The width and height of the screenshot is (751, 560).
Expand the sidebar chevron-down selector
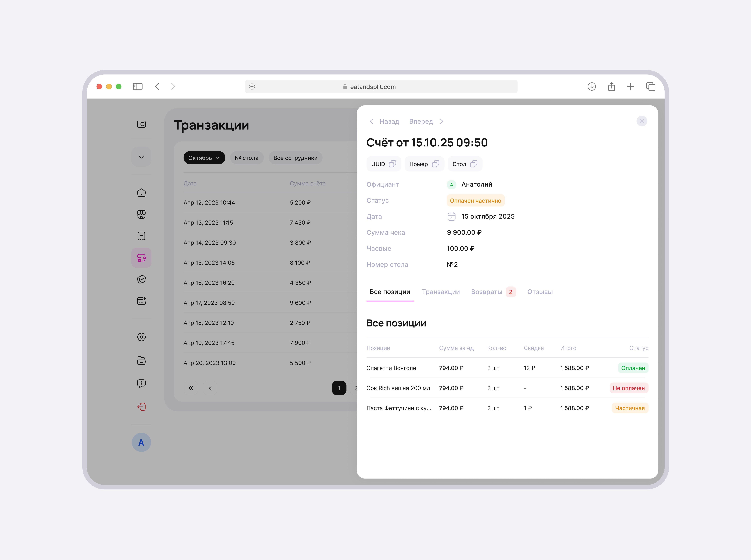[142, 157]
